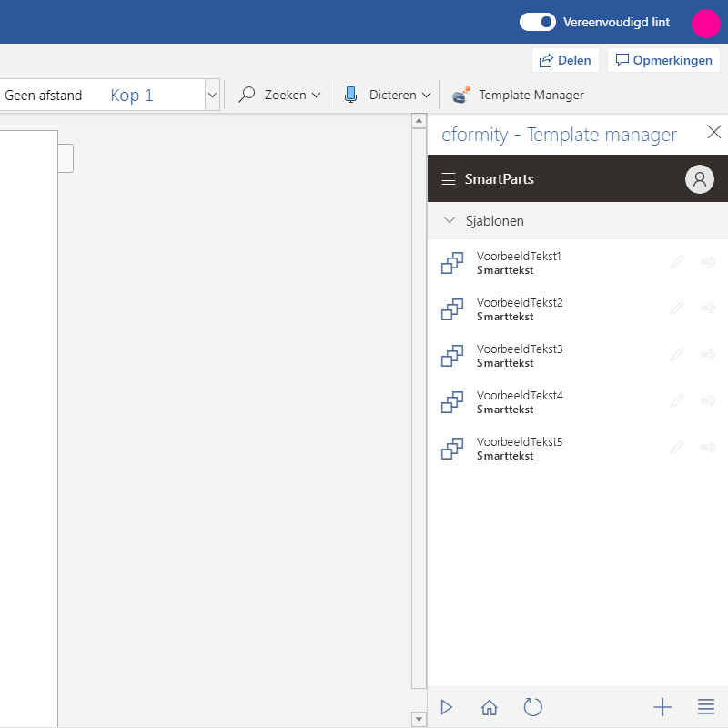Viewport: 728px width, 728px height.
Task: Open the pink account avatar
Action: [706, 24]
